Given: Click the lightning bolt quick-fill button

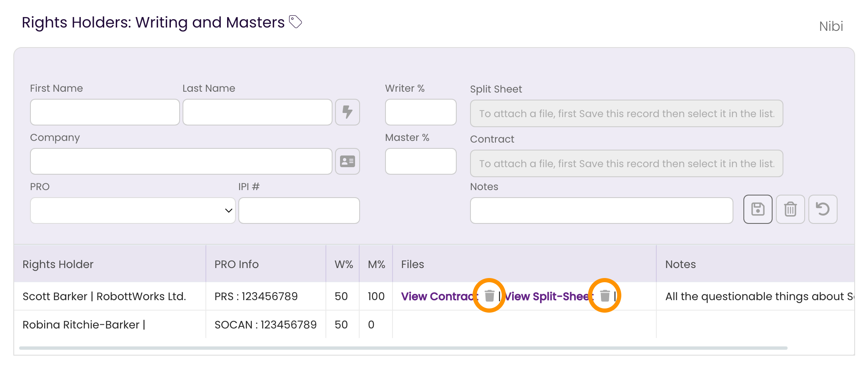Looking at the screenshot, I should tap(348, 112).
